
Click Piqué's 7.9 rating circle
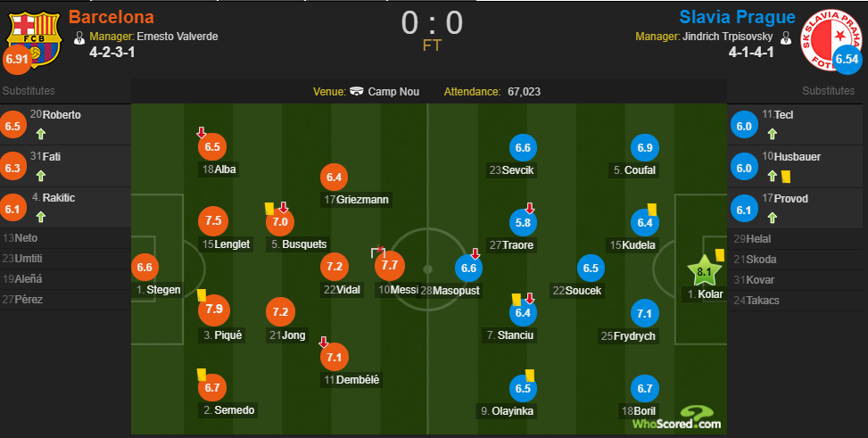coord(214,309)
